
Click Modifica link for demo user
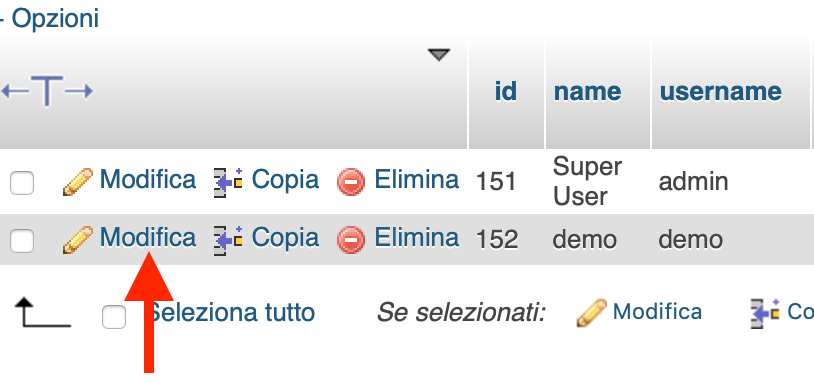pyautogui.click(x=148, y=237)
